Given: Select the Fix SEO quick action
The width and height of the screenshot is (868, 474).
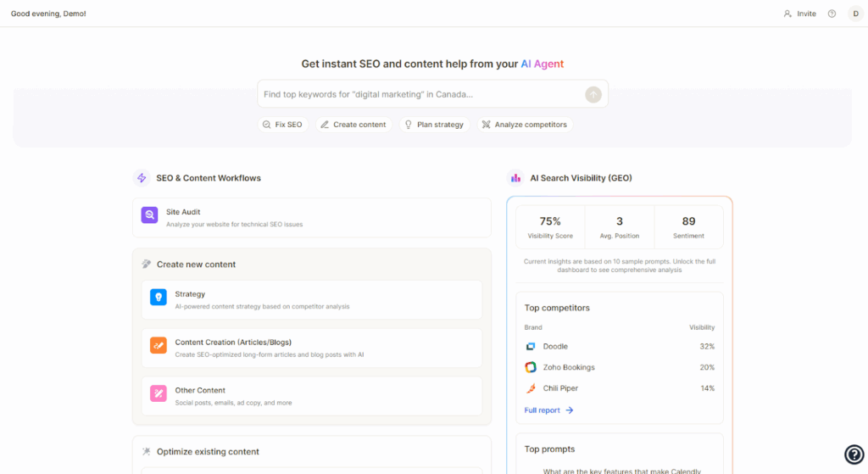Looking at the screenshot, I should (282, 125).
